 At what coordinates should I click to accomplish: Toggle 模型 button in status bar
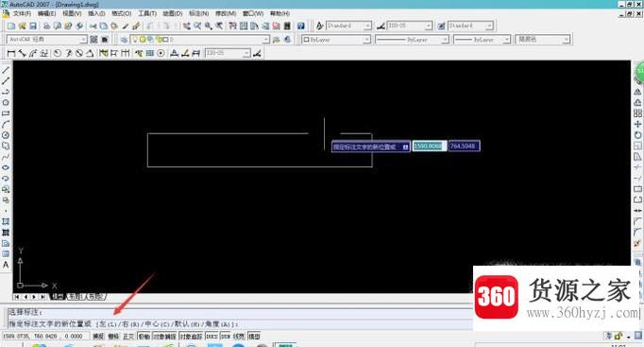(x=254, y=337)
